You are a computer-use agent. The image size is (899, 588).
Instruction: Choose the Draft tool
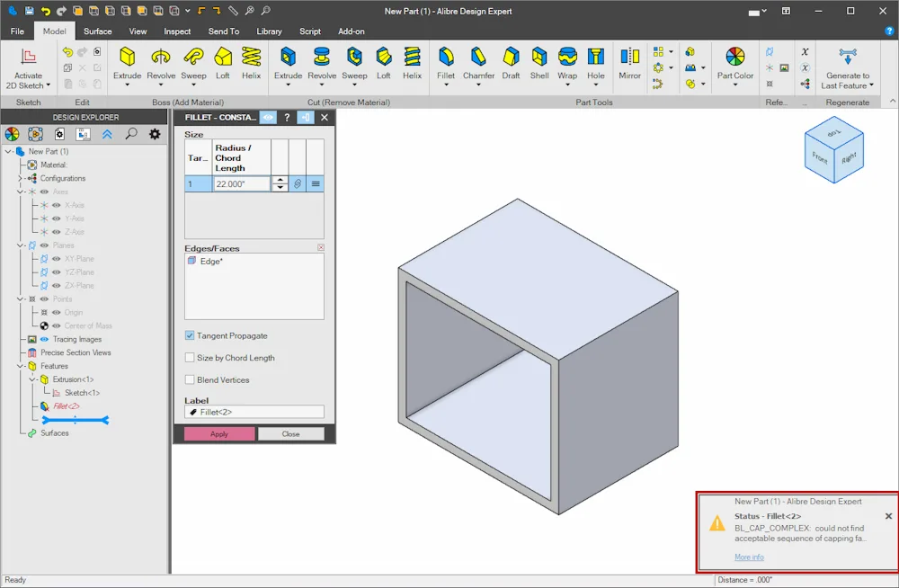pyautogui.click(x=511, y=63)
